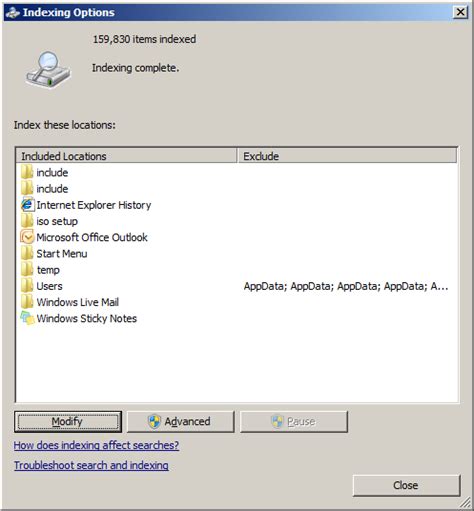Select the 'Users' location name
474x511 pixels.
49,286
